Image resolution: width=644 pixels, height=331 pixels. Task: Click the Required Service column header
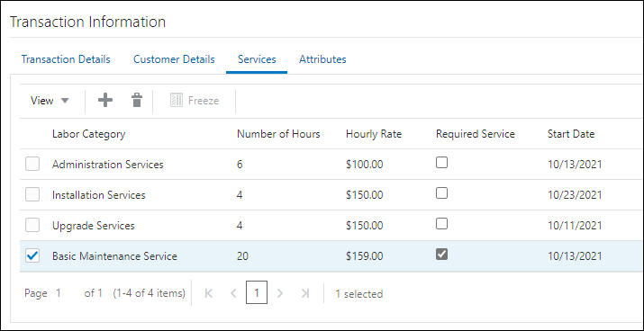point(476,134)
